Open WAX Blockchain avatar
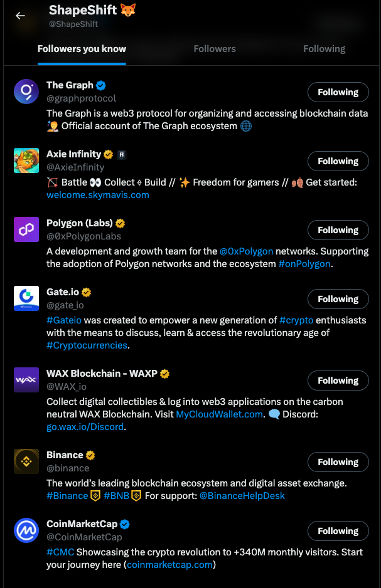This screenshot has height=588, width=381. pos(26,380)
